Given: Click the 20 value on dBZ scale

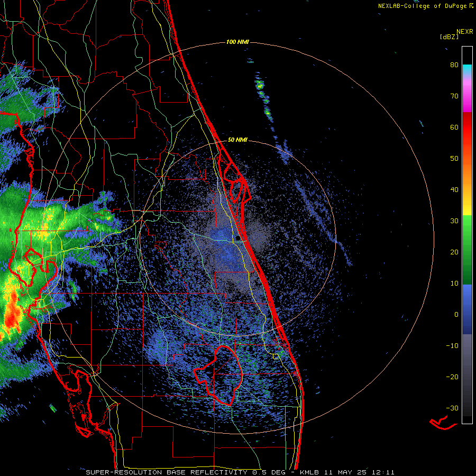Looking at the screenshot, I should pyautogui.click(x=454, y=252).
